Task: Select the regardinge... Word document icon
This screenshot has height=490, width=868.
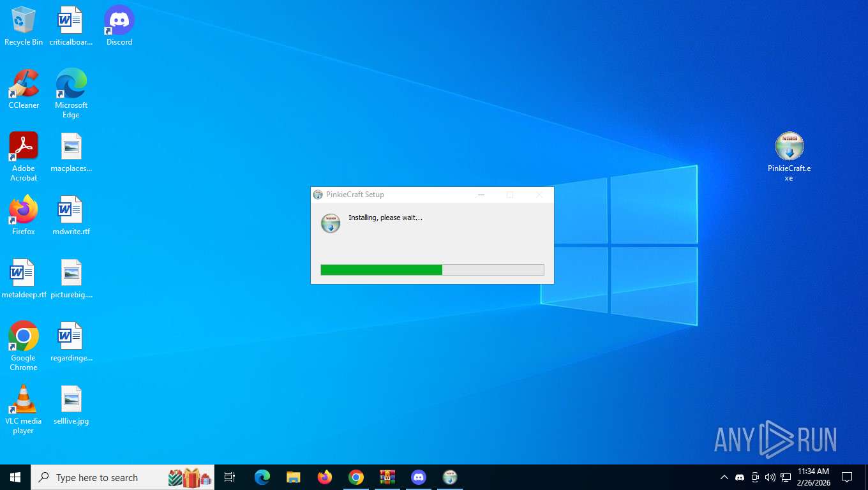Action: tap(71, 343)
